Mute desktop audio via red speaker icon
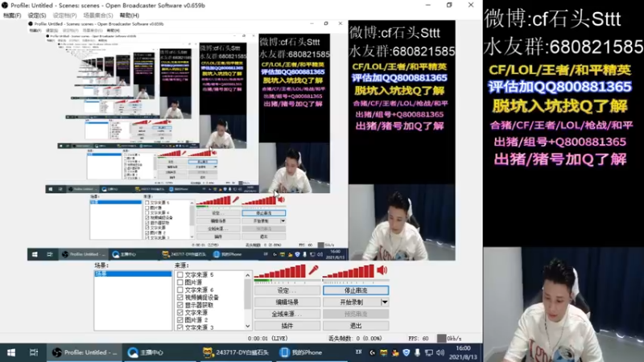Screen dimensions: 644x362 click(x=382, y=269)
